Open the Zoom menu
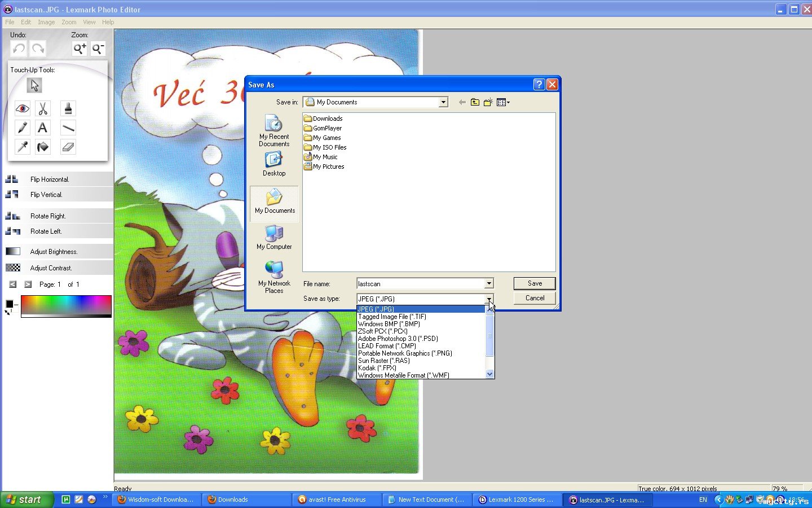The width and height of the screenshot is (812, 508). coord(69,22)
